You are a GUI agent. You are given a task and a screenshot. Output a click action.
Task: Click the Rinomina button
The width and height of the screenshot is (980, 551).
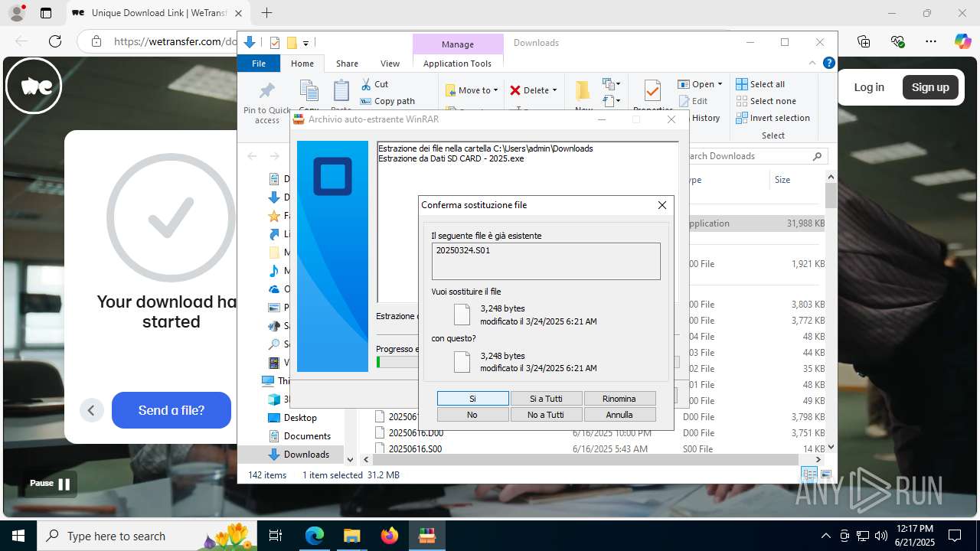click(x=619, y=399)
